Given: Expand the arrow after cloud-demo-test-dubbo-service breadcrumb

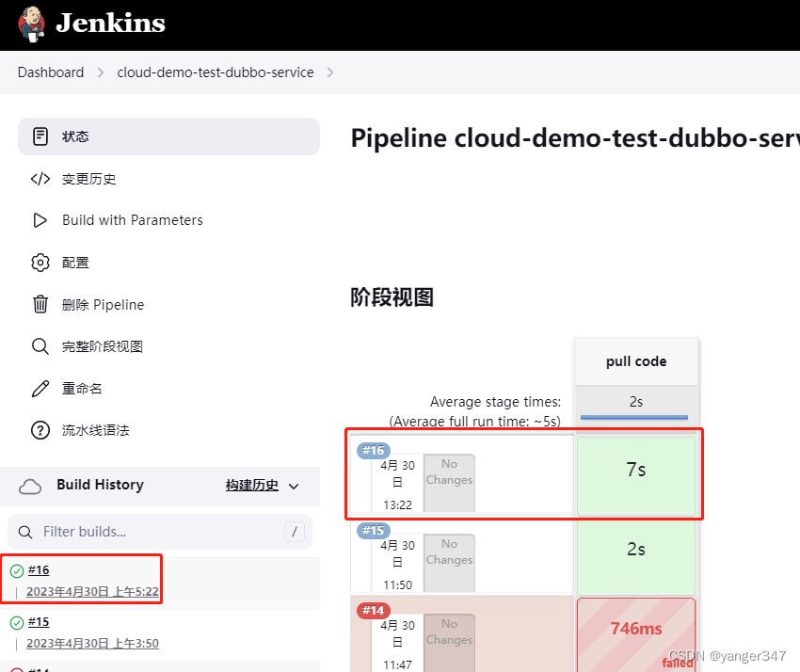Looking at the screenshot, I should coord(330,72).
